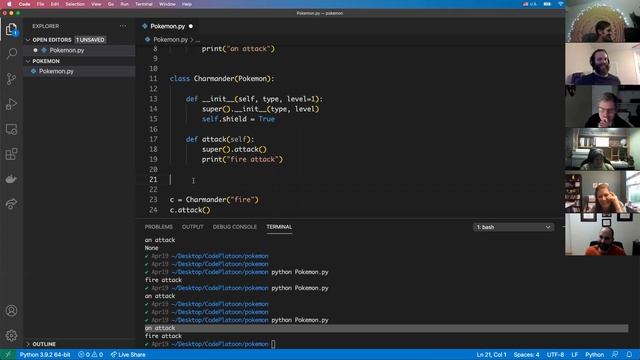The width and height of the screenshot is (640, 360).
Task: Click the UTF-8 encoding indicator
Action: (x=555, y=354)
